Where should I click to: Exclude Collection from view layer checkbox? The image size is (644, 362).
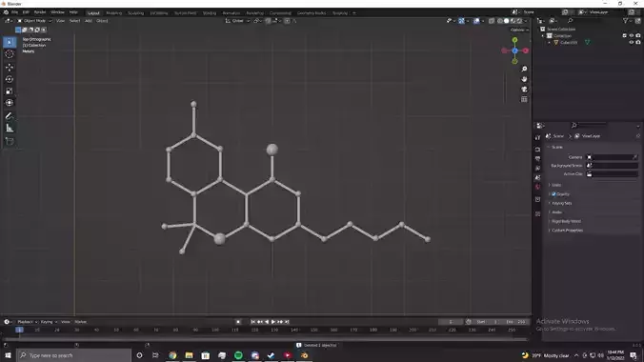[x=625, y=36]
